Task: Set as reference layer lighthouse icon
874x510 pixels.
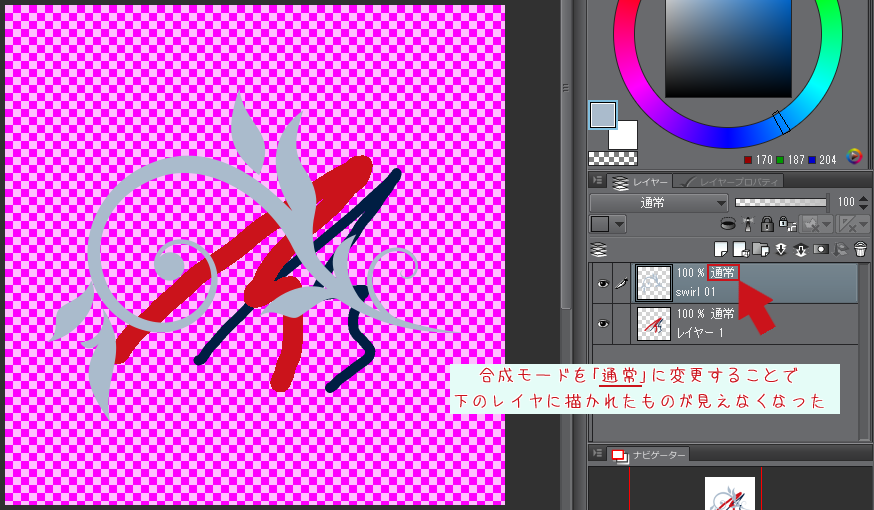Action: 748,224
